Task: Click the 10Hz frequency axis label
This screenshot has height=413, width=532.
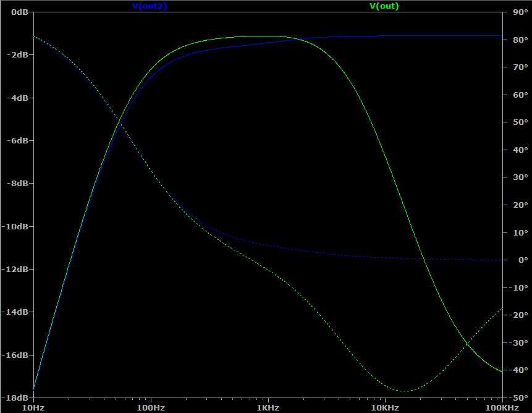Action: (x=33, y=408)
